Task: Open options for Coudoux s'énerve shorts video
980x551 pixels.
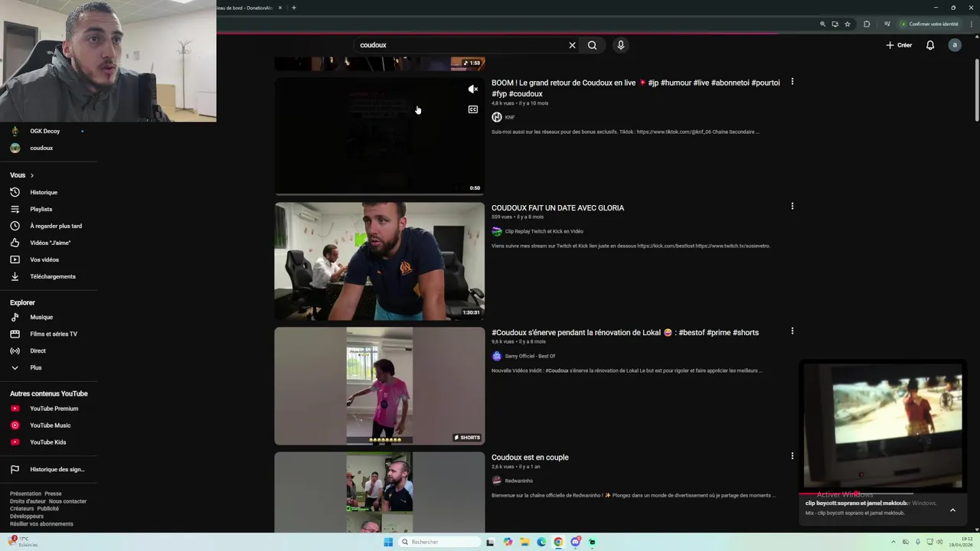Action: tap(792, 331)
